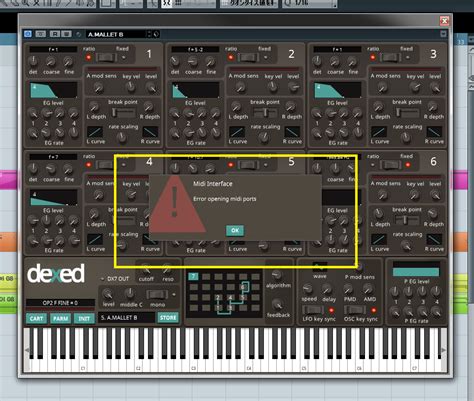Open the preset browser icon right of A.MALLET B
Image resolution: width=474 pixels, height=401 pixels.
click(x=156, y=34)
